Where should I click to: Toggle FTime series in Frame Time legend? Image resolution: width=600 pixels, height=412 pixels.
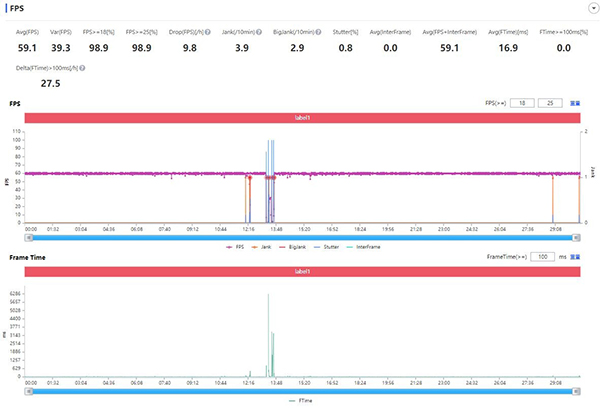click(304, 400)
